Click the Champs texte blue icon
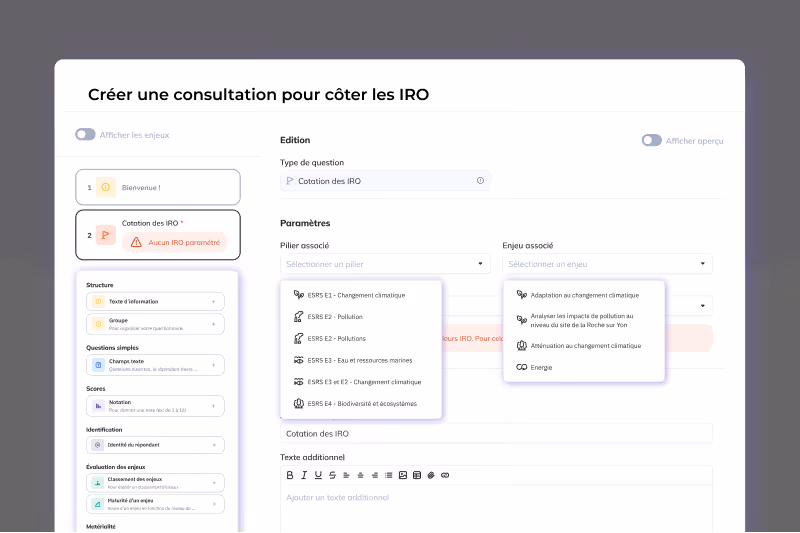 pos(98,365)
